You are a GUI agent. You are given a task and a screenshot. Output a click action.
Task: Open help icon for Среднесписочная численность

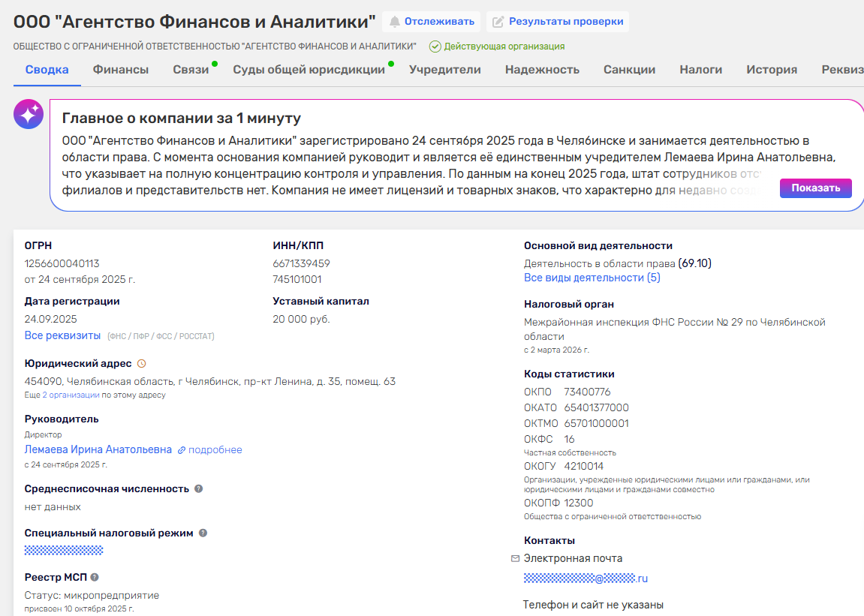pyautogui.click(x=199, y=488)
